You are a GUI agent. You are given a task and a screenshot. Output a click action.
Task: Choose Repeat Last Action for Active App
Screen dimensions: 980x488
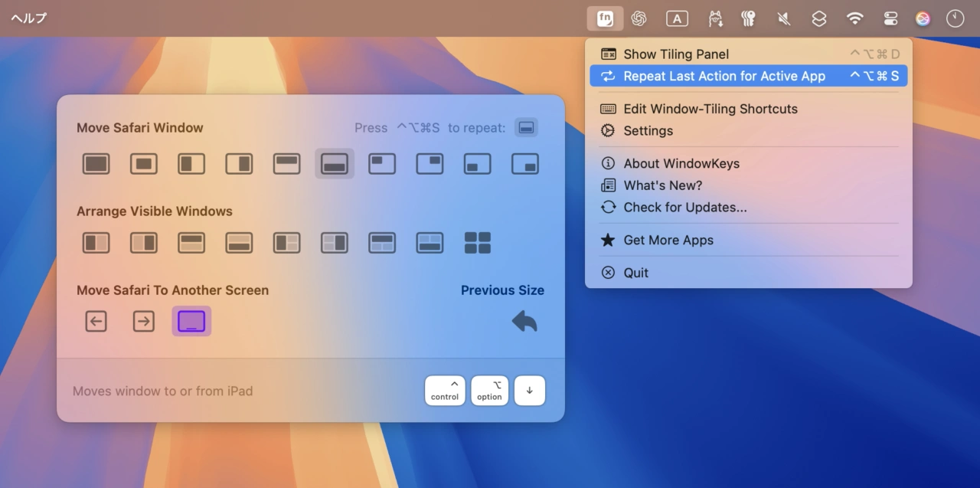pos(724,76)
